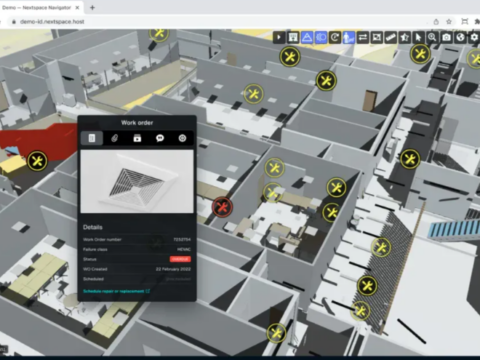Screen dimensions: 480x360
Task: Click the zoom magnifier tool
Action: point(432,37)
